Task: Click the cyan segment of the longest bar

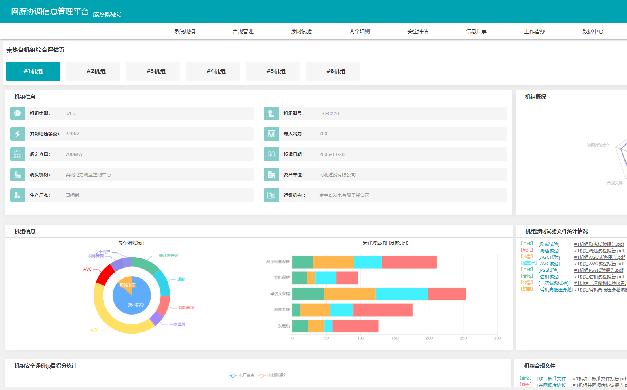Action: tap(401, 294)
